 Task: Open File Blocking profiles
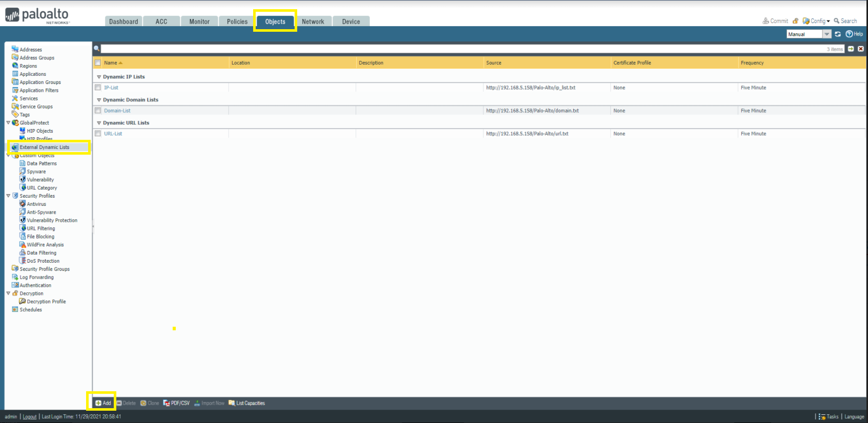(x=40, y=237)
